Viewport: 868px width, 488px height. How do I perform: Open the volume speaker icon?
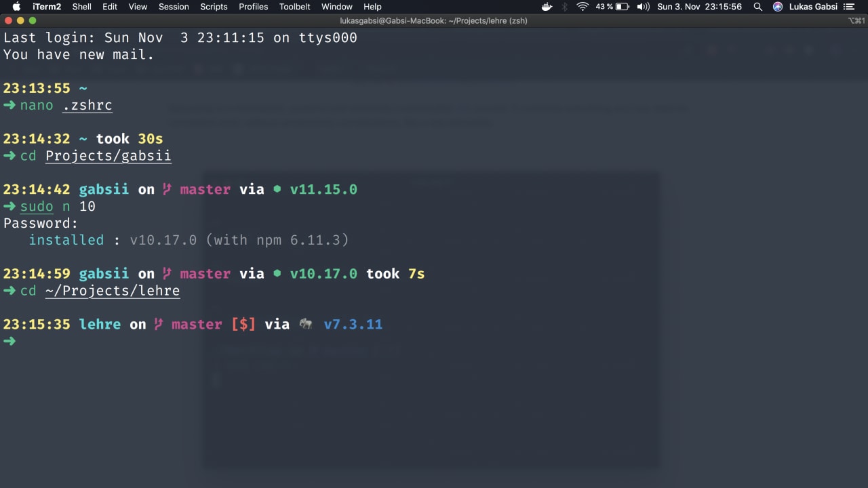tap(643, 7)
